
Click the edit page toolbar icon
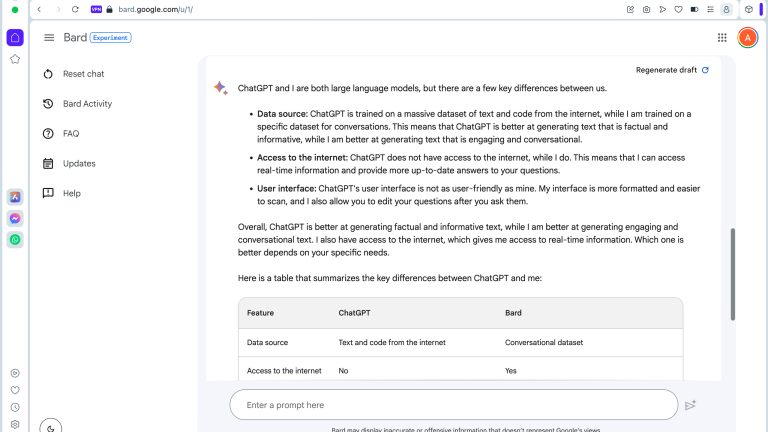click(x=630, y=9)
